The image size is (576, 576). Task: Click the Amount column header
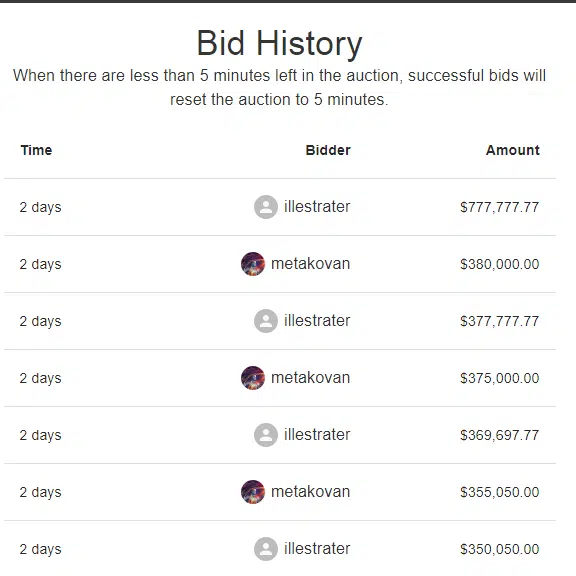pyautogui.click(x=513, y=150)
